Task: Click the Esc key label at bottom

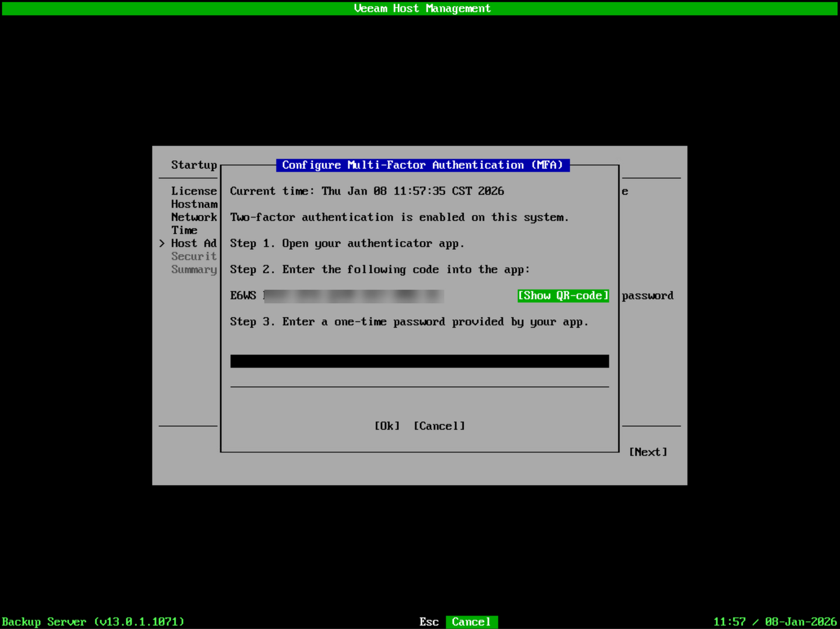Action: [429, 622]
